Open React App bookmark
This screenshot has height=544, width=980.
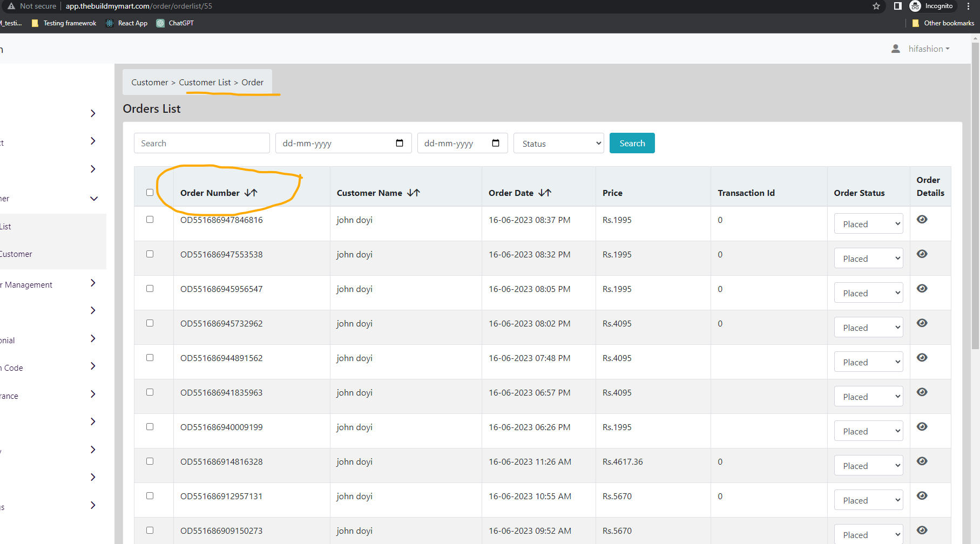pos(127,23)
